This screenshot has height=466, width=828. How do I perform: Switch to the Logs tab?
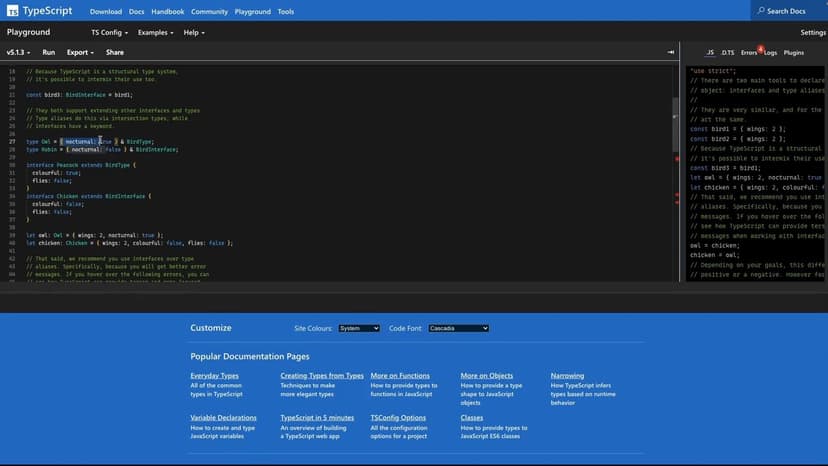[770, 52]
